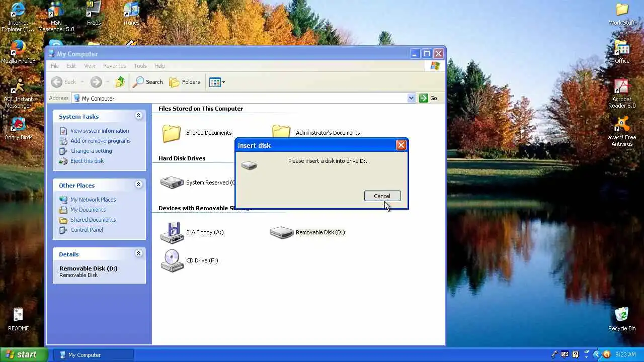This screenshot has height=362, width=644.
Task: Click Eject this disk
Action: [x=87, y=161]
